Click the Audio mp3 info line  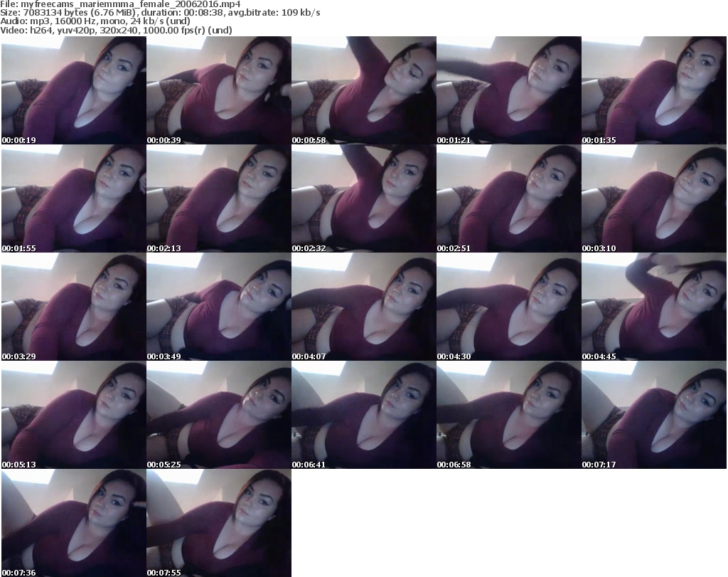(95, 21)
